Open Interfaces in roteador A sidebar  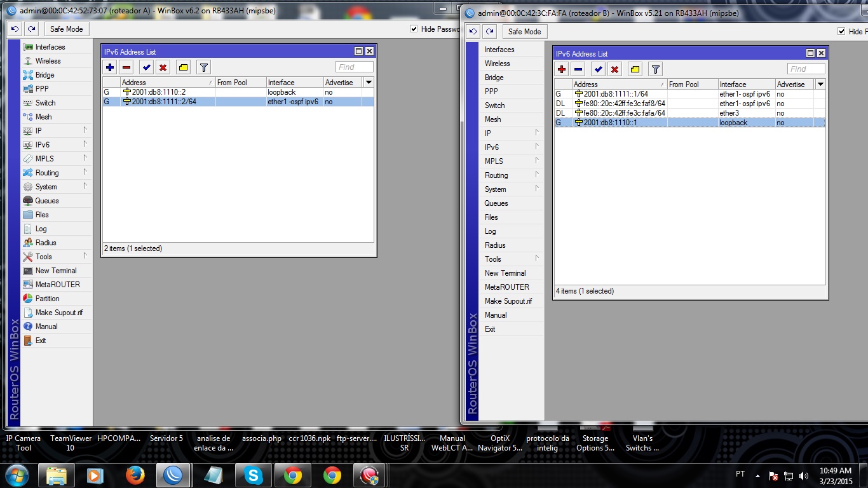point(57,47)
